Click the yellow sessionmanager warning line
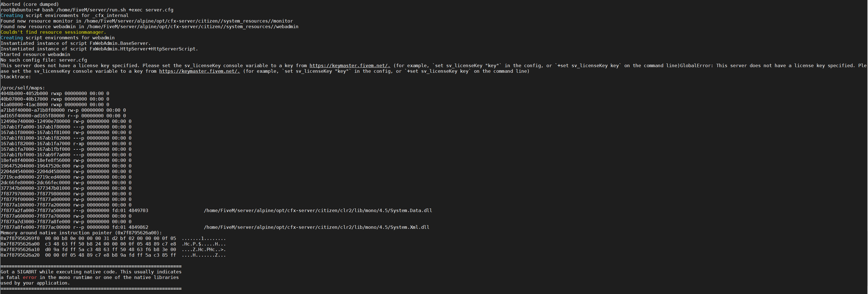Screen dimensions: 868x294 [53, 32]
